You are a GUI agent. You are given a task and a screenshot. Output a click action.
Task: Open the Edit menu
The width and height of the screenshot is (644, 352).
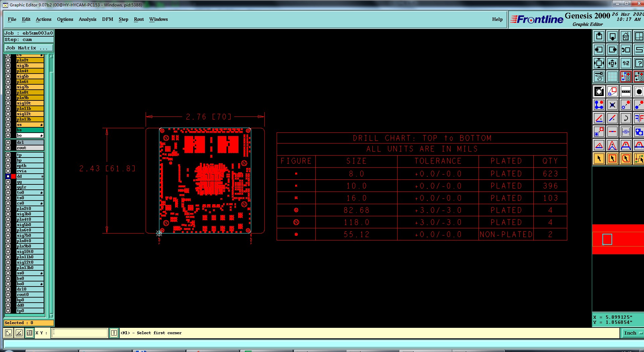[26, 19]
